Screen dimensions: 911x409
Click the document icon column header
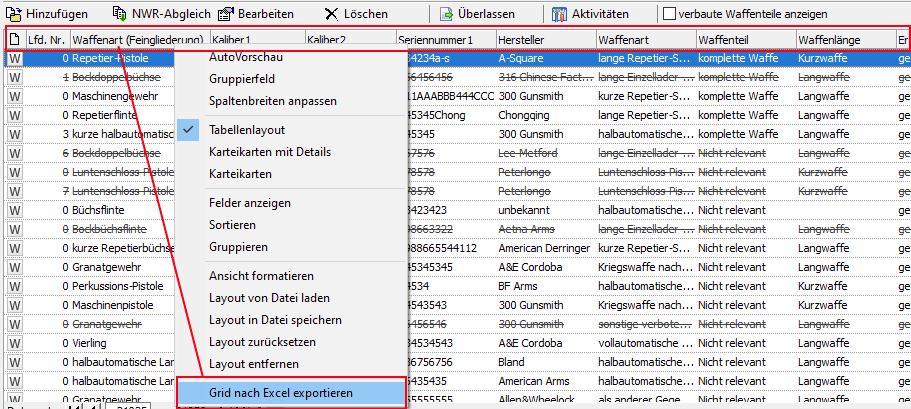(x=14, y=40)
